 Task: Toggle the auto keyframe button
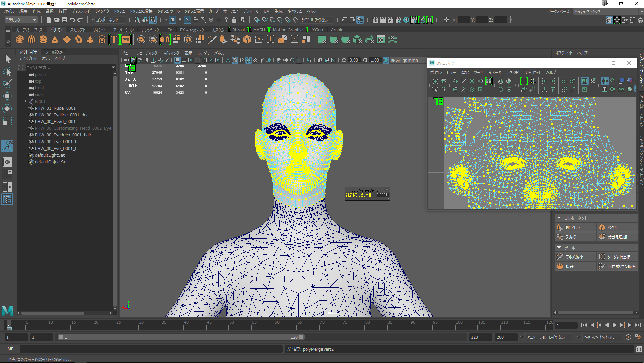pyautogui.click(x=628, y=337)
